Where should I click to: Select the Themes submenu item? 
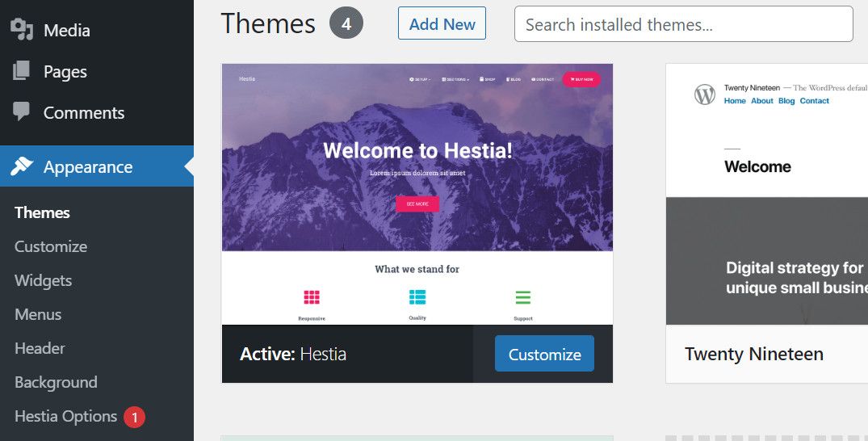(x=42, y=212)
